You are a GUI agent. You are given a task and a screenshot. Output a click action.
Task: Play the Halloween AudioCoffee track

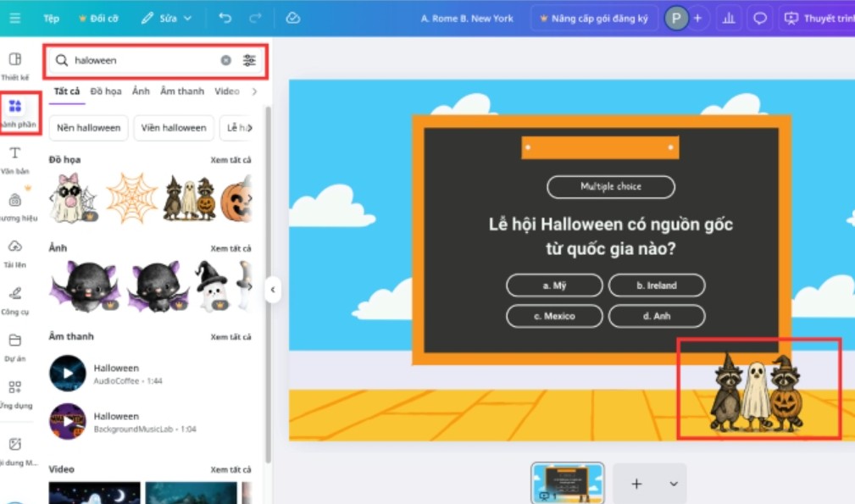[68, 374]
